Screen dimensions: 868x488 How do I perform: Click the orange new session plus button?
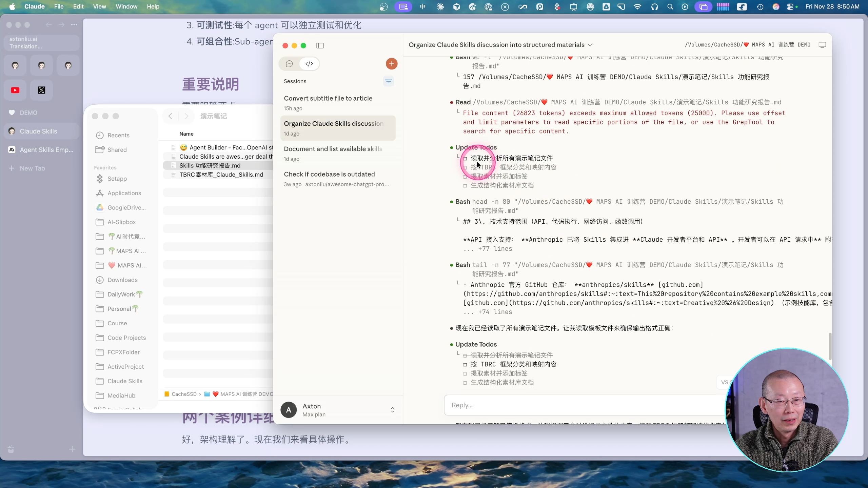[x=391, y=64]
